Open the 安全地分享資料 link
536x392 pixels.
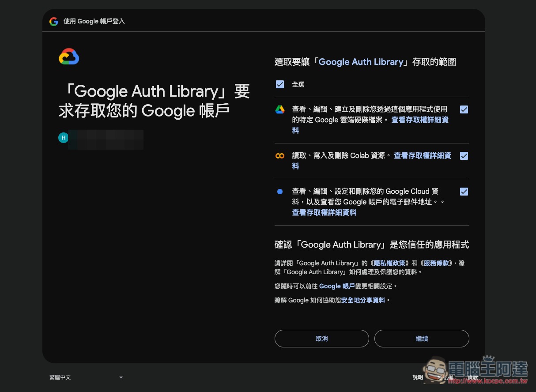point(363,300)
